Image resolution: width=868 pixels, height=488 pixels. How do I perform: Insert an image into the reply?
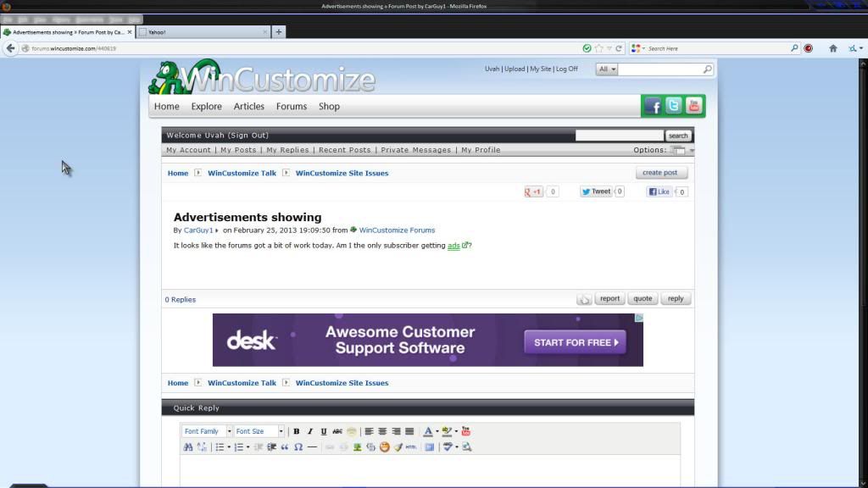click(x=358, y=447)
